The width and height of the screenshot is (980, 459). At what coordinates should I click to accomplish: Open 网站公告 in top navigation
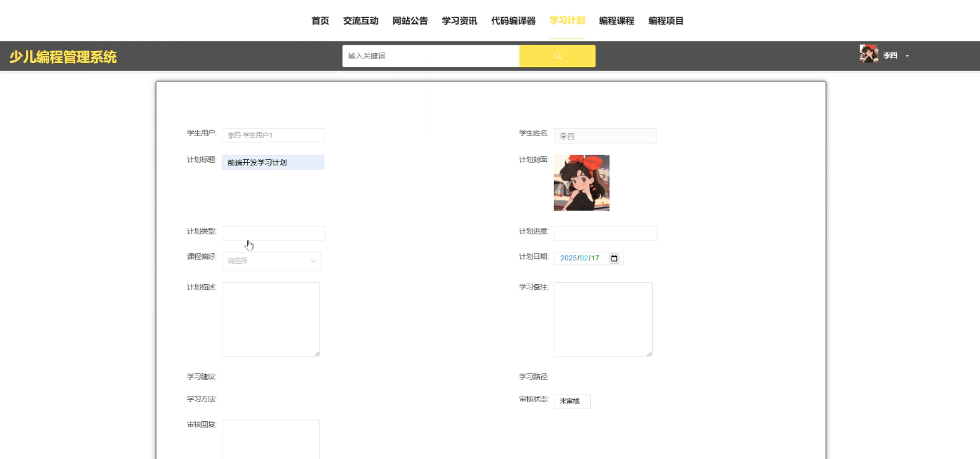[x=410, y=21]
